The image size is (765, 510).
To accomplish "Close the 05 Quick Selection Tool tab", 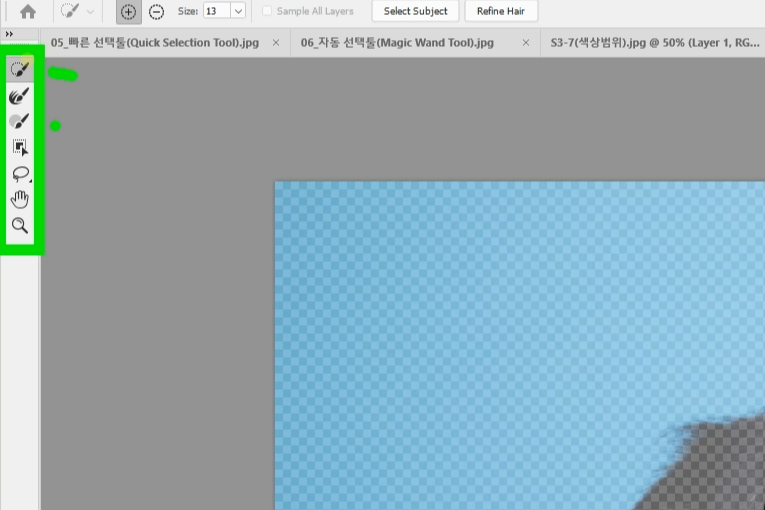I will coord(276,43).
